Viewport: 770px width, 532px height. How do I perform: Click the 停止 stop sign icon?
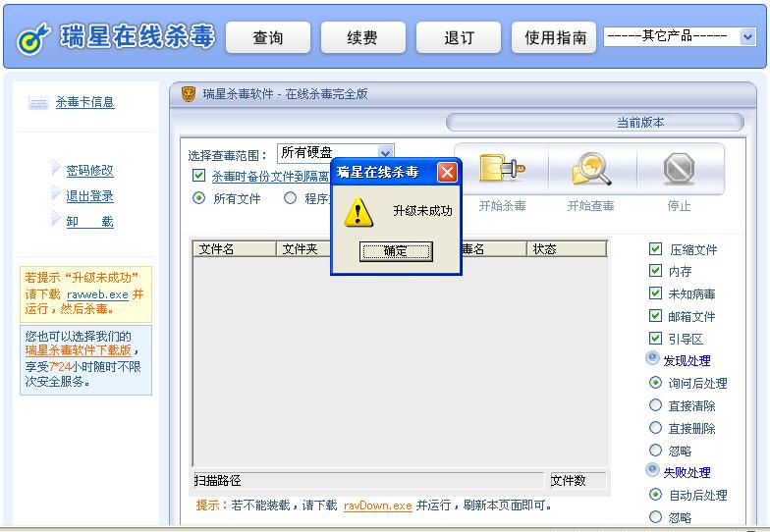click(x=679, y=169)
